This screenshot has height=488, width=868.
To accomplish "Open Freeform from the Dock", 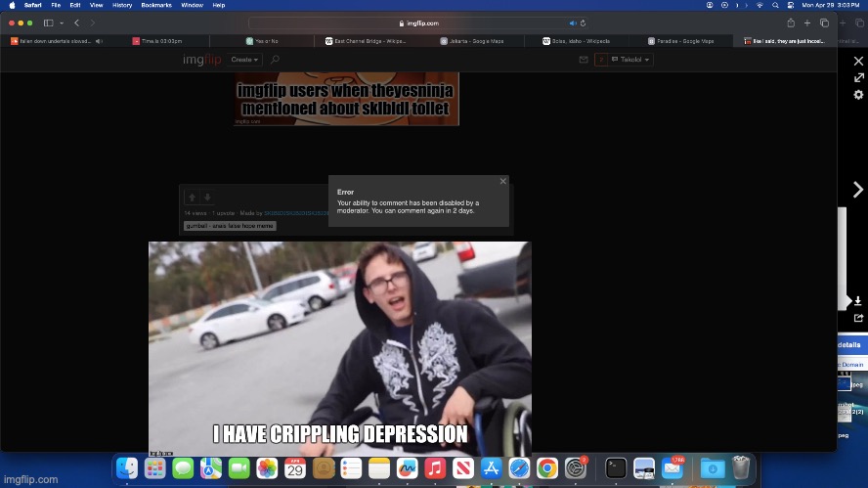I will tap(407, 468).
